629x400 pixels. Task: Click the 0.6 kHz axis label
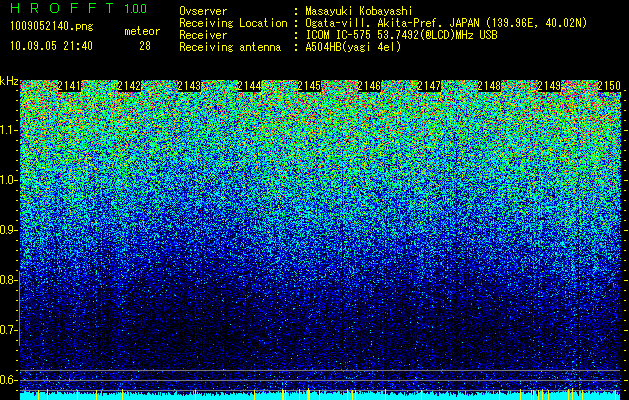tap(9, 380)
